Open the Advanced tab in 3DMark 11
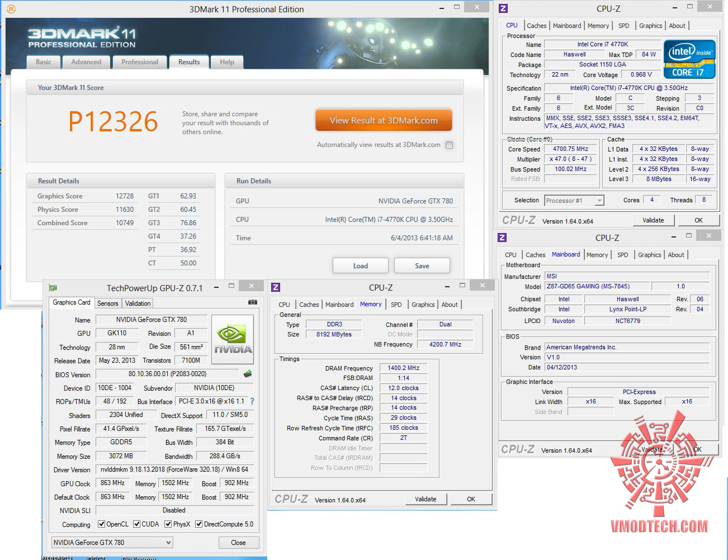Screen dimensions: 728x560 tap(86, 62)
